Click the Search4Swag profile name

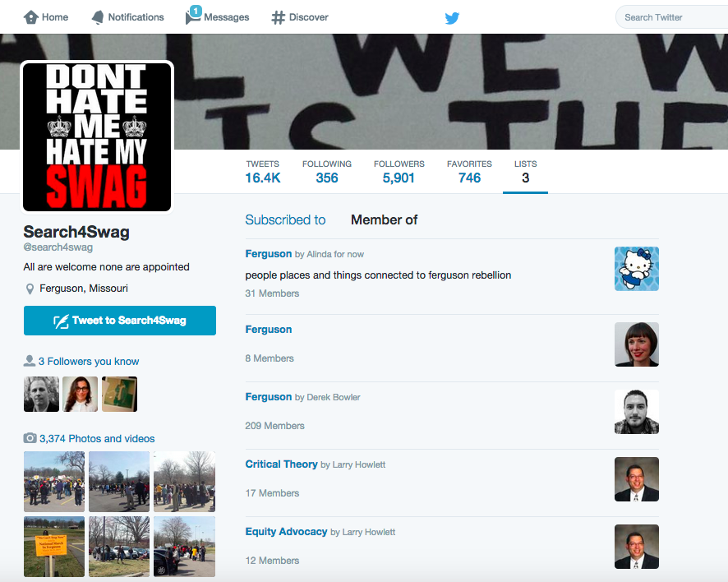[76, 232]
